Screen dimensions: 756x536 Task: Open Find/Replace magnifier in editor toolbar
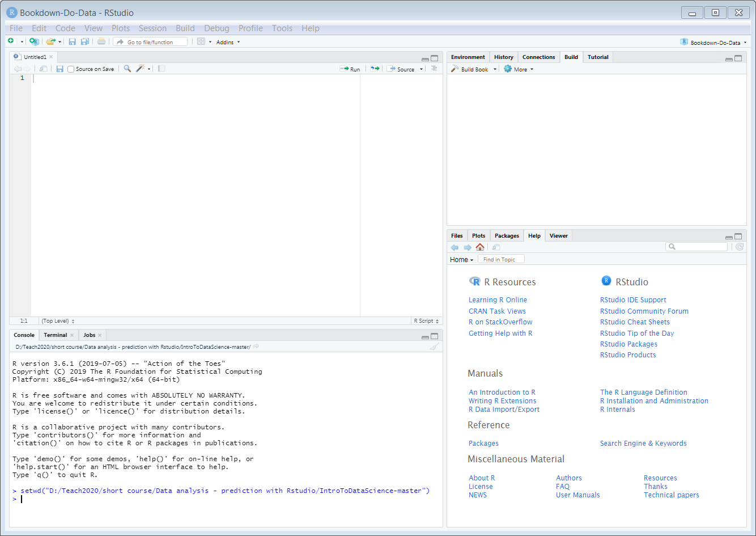(x=128, y=69)
